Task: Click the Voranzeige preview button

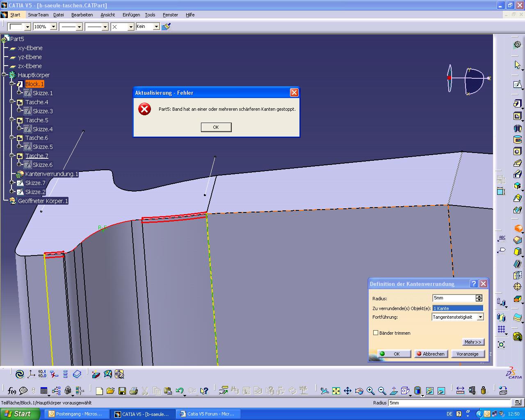Action: coord(468,354)
